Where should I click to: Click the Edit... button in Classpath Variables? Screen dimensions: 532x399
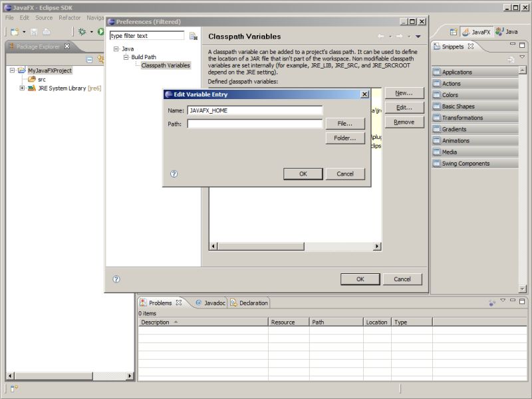(x=404, y=108)
